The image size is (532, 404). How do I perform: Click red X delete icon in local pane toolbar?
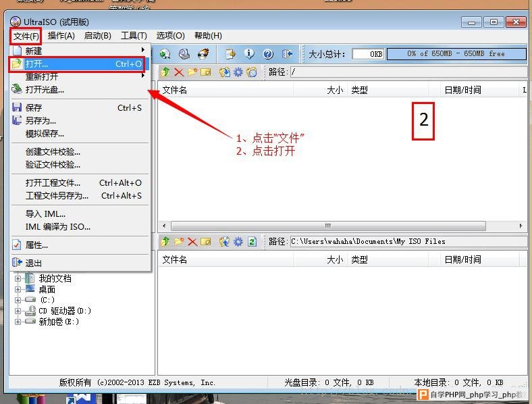click(x=192, y=242)
